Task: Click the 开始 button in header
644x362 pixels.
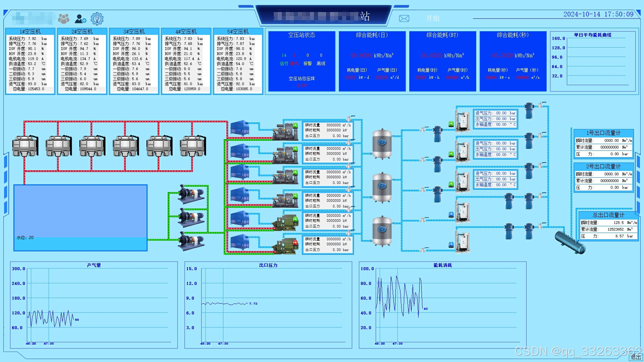Action: coord(432,18)
